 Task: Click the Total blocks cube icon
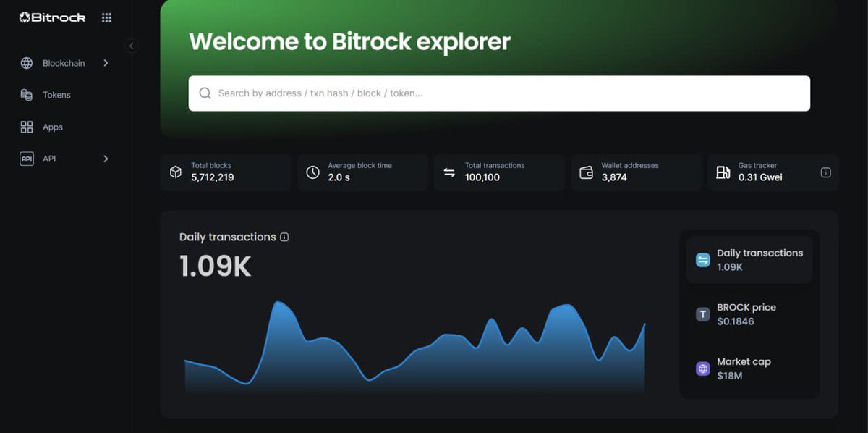(x=175, y=172)
